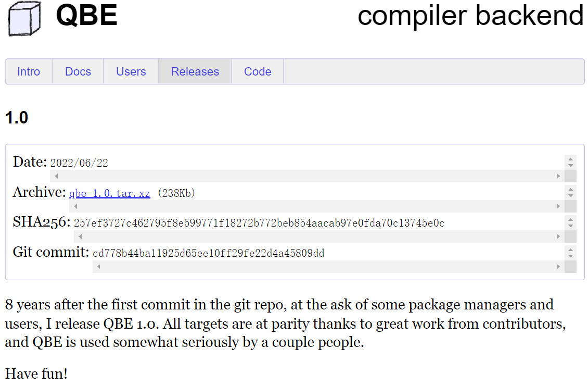The height and width of the screenshot is (386, 588).
Task: Click down arrow of Git commit scrollbar
Action: [x=571, y=256]
